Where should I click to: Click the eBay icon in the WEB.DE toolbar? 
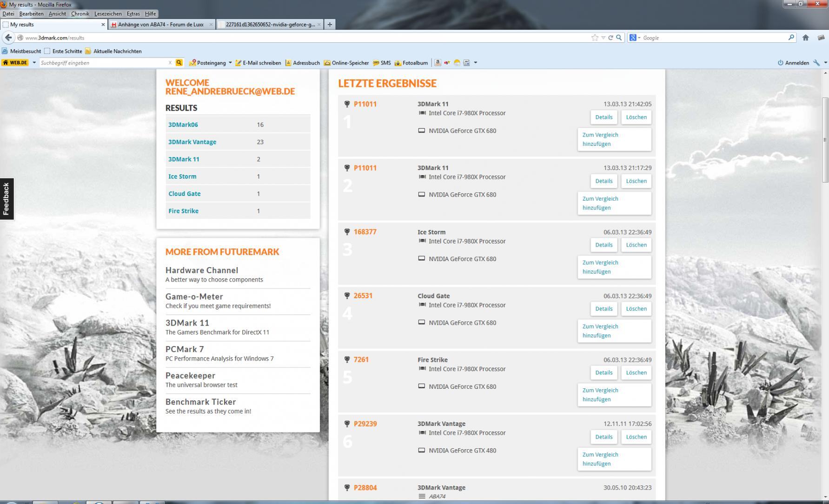(447, 63)
